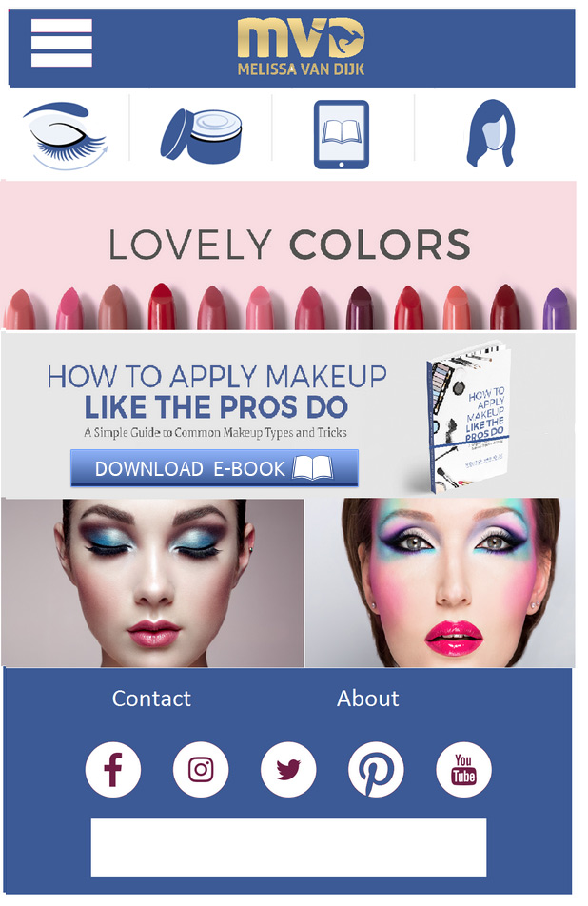Click the MVD Melissa Van Dijk logo
588x906 pixels.
301,47
